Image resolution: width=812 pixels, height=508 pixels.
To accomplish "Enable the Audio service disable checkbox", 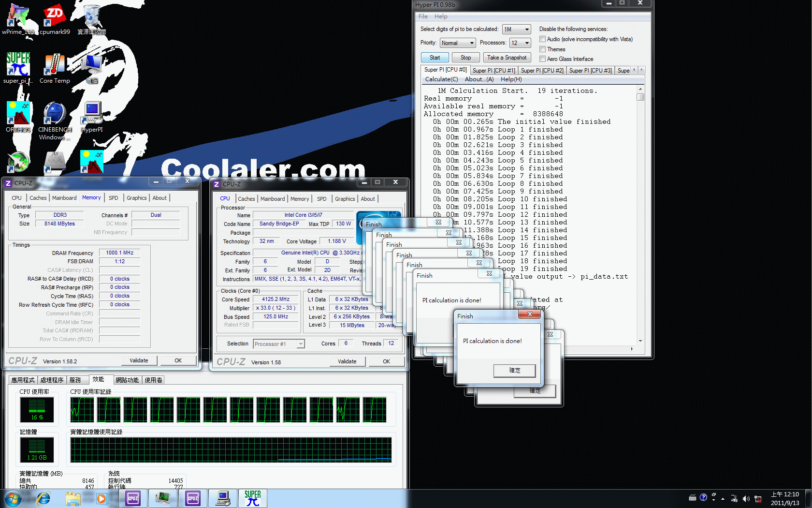I will 542,39.
